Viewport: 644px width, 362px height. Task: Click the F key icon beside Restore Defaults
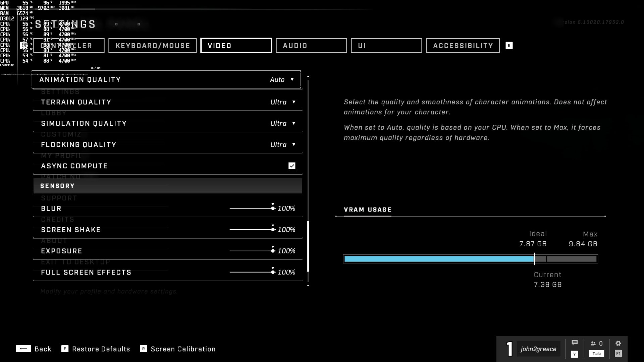click(x=65, y=349)
